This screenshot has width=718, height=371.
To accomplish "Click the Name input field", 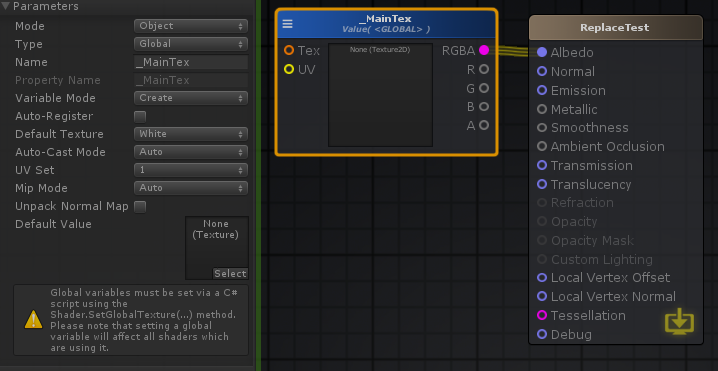I will [x=190, y=62].
